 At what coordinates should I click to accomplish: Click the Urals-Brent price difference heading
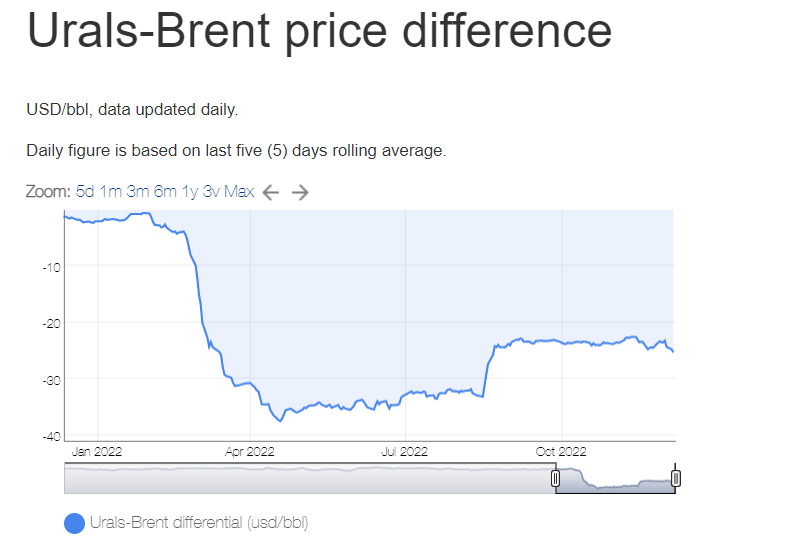point(319,31)
